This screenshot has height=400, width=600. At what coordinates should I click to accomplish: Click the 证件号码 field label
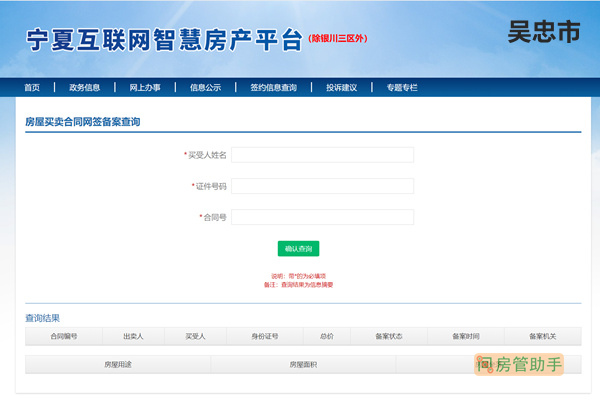coord(209,186)
